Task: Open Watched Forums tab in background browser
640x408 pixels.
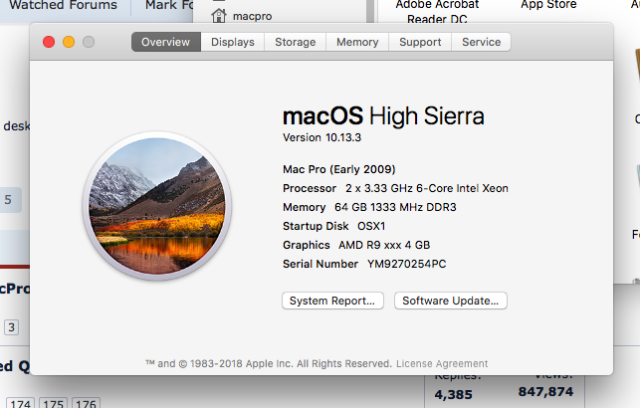Action: coord(63,5)
